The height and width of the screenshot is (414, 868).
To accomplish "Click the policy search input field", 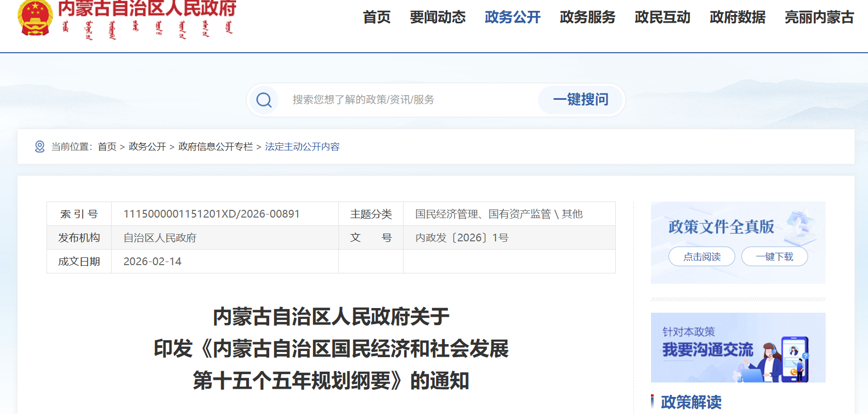I will [408, 100].
